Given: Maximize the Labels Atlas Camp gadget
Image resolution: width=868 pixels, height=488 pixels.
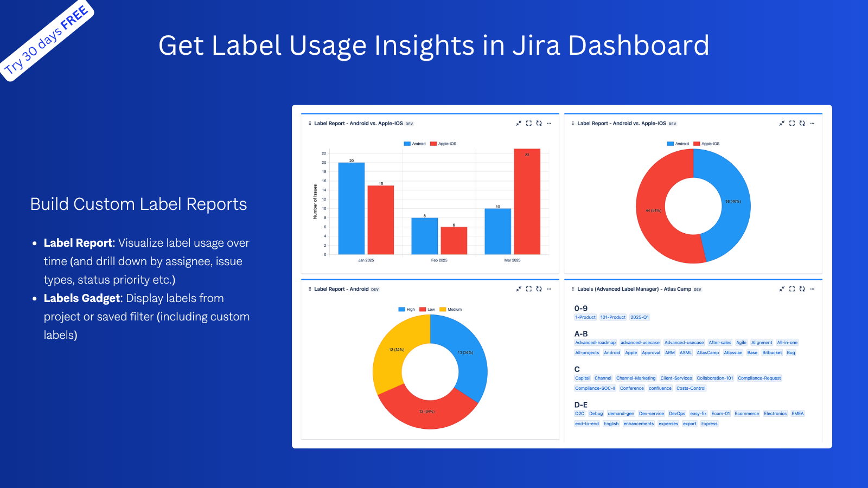Looking at the screenshot, I should point(792,289).
